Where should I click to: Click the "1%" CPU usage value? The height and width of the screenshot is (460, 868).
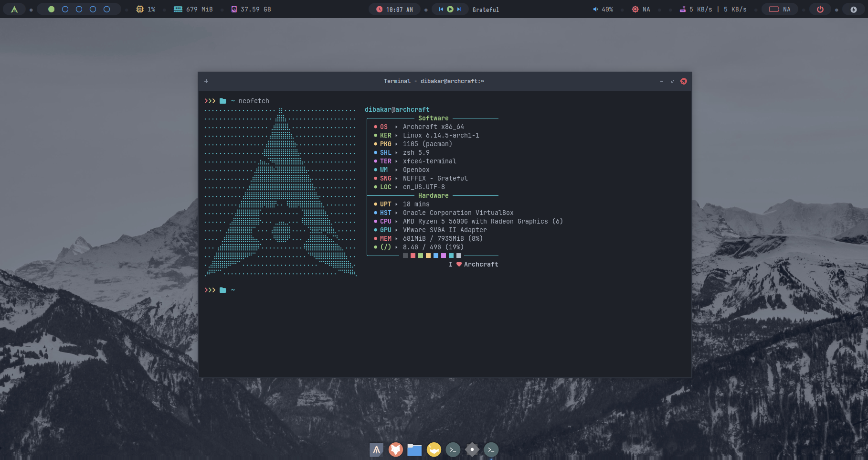tap(151, 10)
